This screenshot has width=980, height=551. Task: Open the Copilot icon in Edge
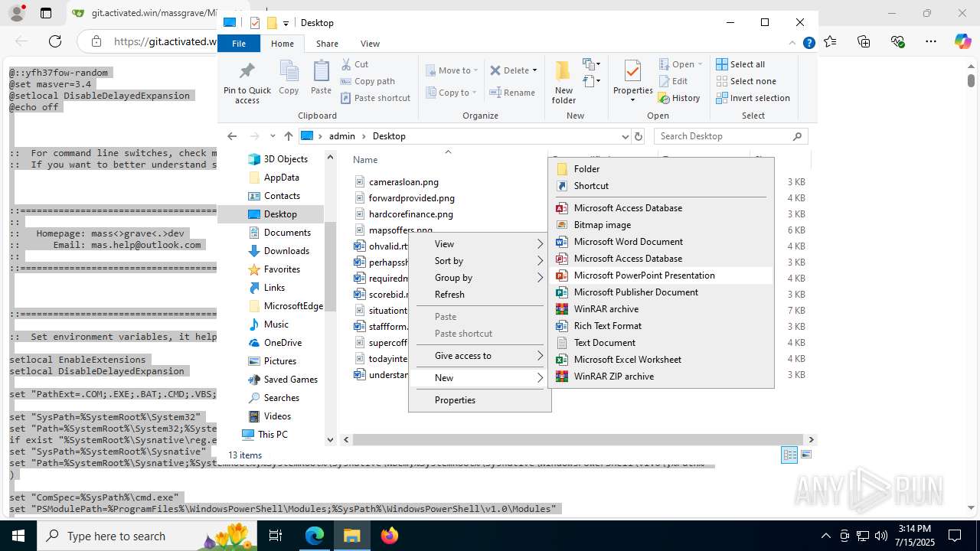pos(962,41)
